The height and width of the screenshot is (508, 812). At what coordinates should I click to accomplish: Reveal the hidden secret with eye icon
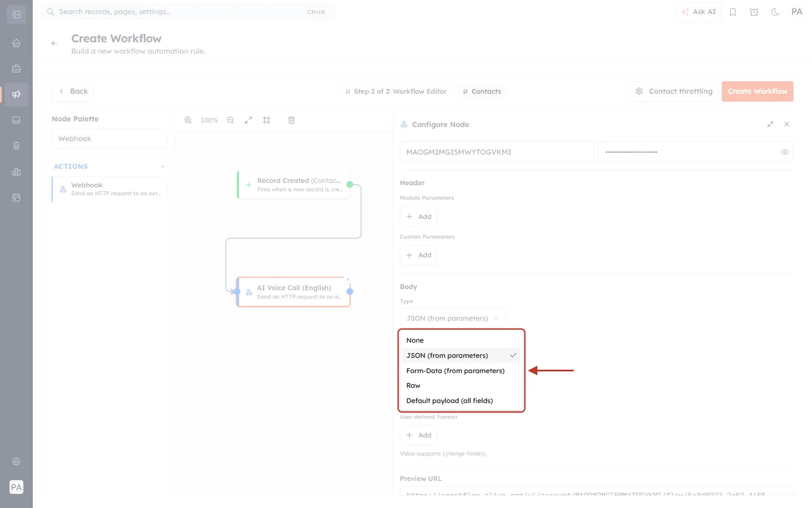pos(785,152)
